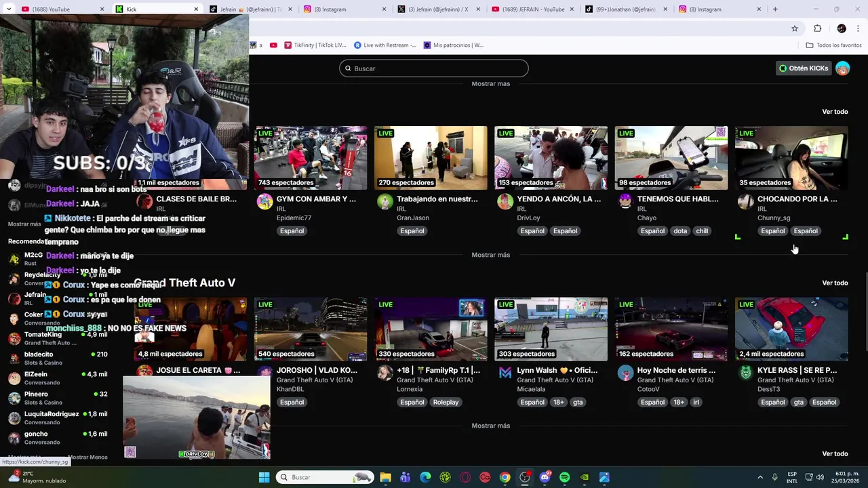
Task: Open GYM CON AMBAR stream thumbnail
Action: click(x=311, y=158)
